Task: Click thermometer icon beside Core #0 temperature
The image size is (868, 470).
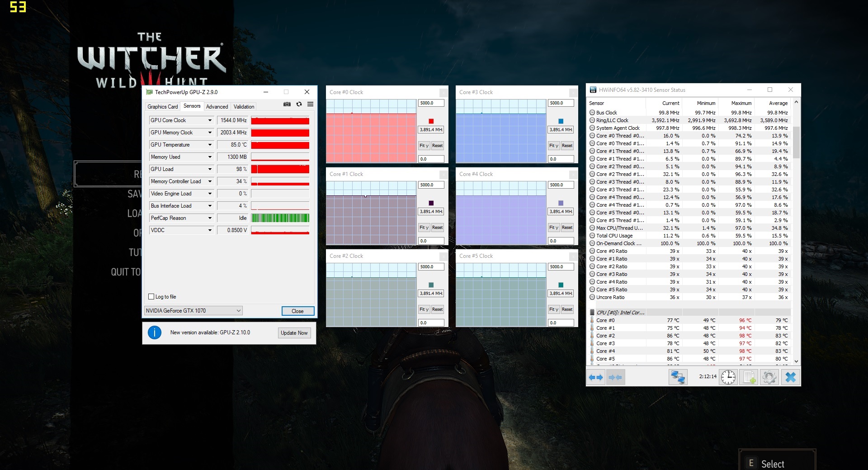Action: pos(592,320)
